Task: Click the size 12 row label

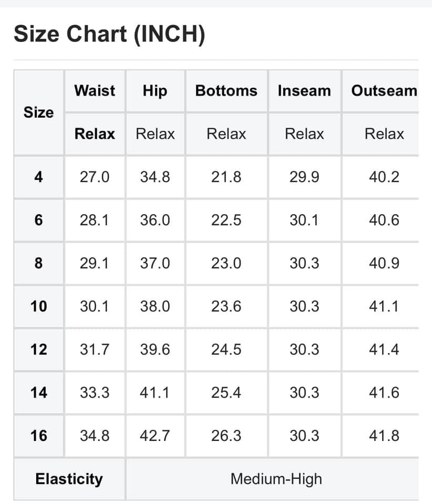Action: [x=38, y=349]
